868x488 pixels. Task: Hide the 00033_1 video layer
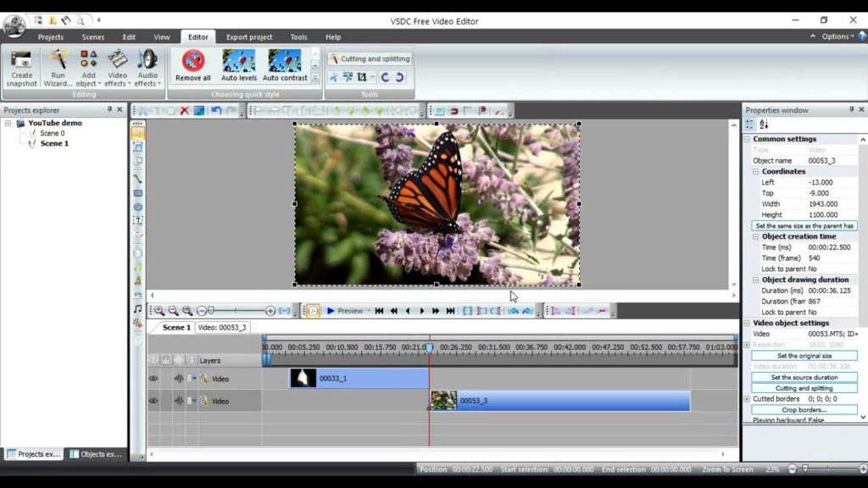(153, 378)
